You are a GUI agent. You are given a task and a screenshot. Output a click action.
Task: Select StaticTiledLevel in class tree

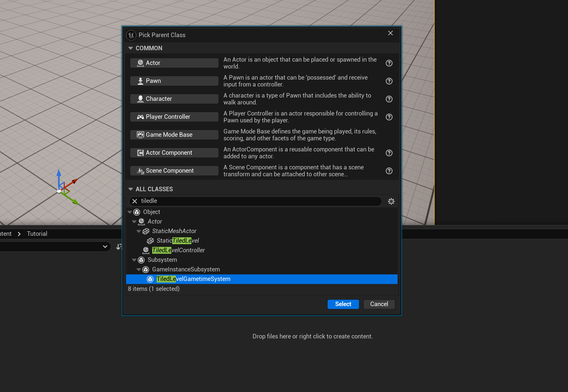(178, 241)
